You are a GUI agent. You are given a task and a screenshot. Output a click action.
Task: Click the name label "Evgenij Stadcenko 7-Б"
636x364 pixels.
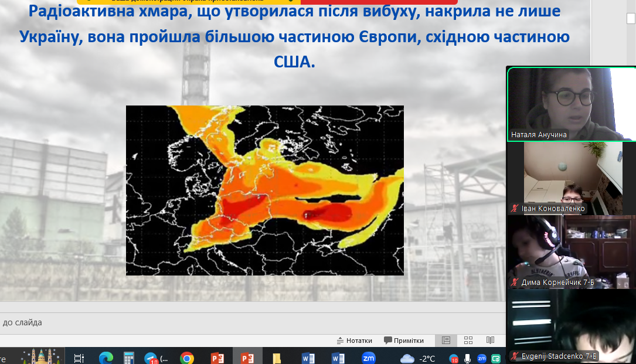(559, 356)
